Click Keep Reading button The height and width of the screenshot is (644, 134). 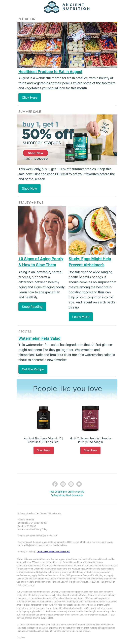click(x=32, y=307)
